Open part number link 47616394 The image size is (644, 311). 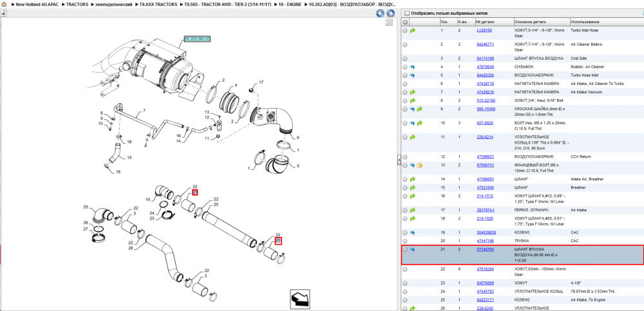coord(485,269)
